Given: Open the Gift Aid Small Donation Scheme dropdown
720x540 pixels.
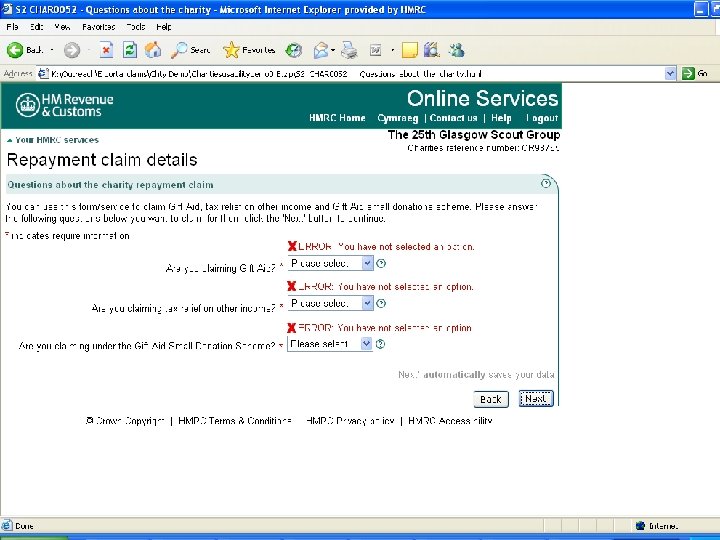Looking at the screenshot, I should (330, 344).
